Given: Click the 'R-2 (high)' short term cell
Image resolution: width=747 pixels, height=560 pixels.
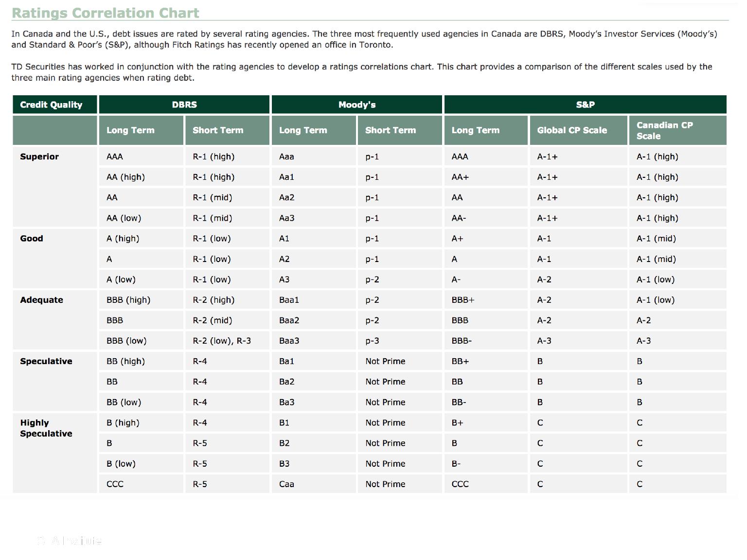Looking at the screenshot, I should [227, 300].
